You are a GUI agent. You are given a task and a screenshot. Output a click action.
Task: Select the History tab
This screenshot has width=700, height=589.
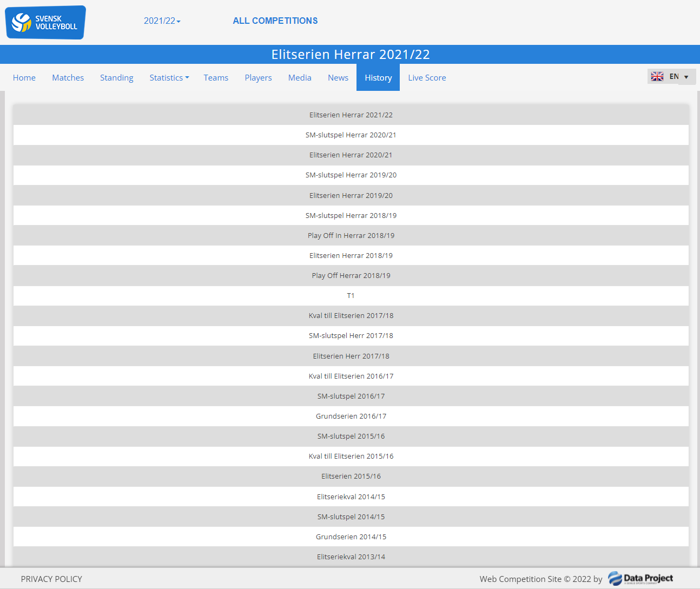(378, 77)
